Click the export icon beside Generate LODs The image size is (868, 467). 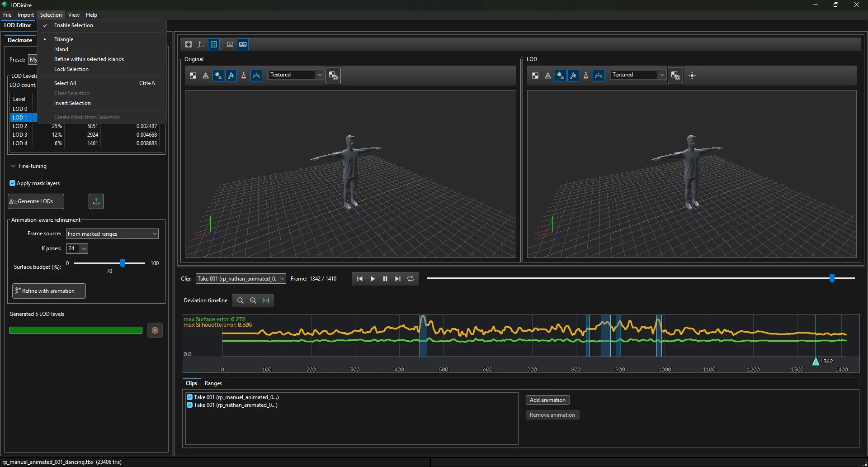click(96, 201)
